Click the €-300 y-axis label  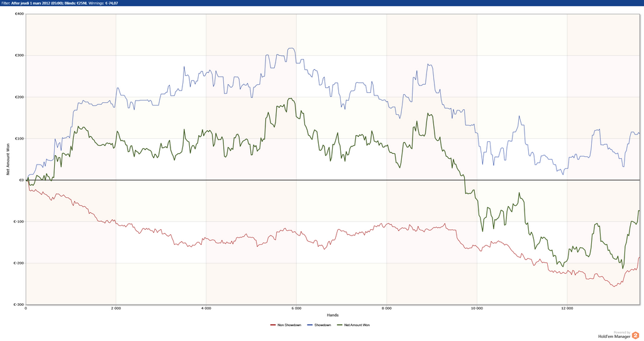pyautogui.click(x=19, y=305)
